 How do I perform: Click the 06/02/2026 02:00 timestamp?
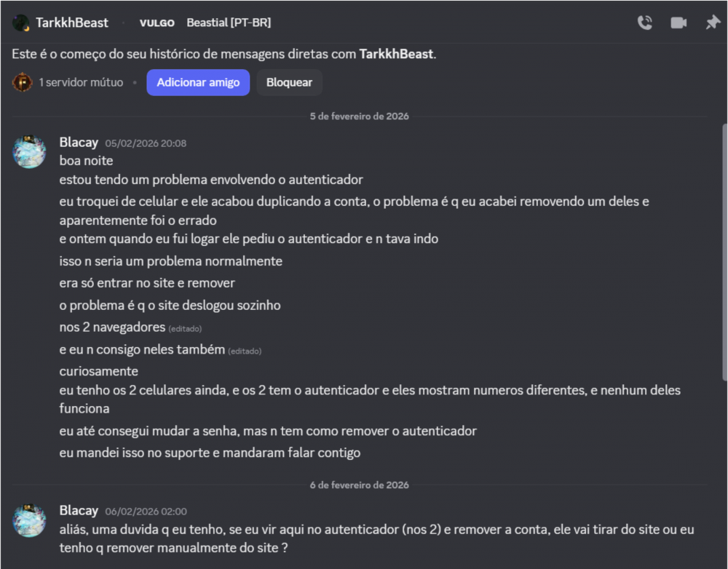point(146,512)
